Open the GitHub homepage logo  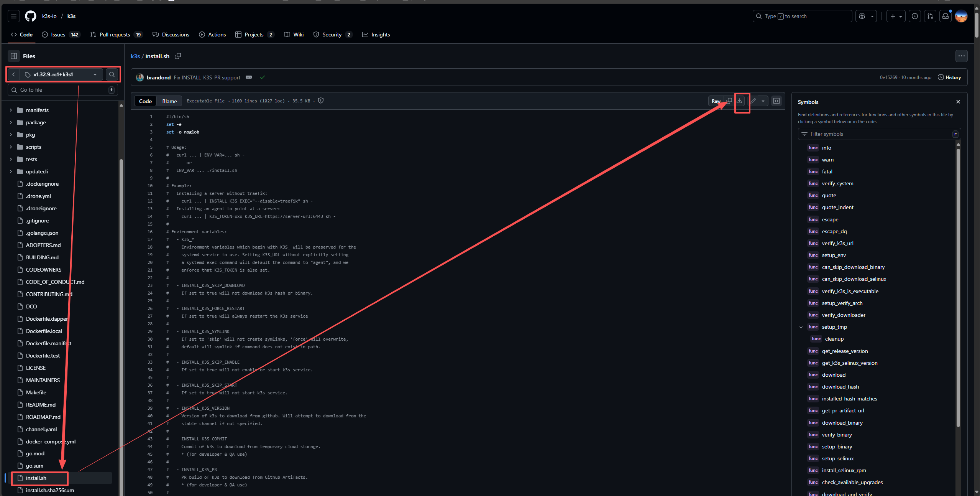tap(31, 16)
